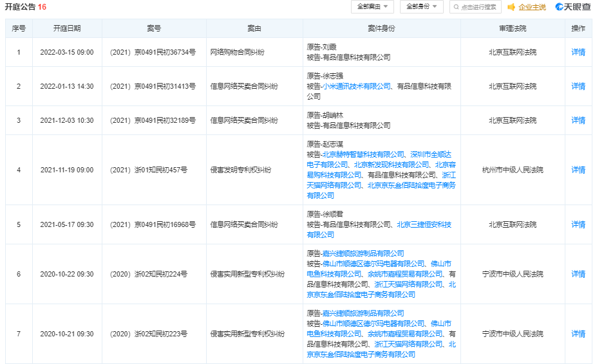Click the 序号 column header
The image size is (595, 364).
19,28
